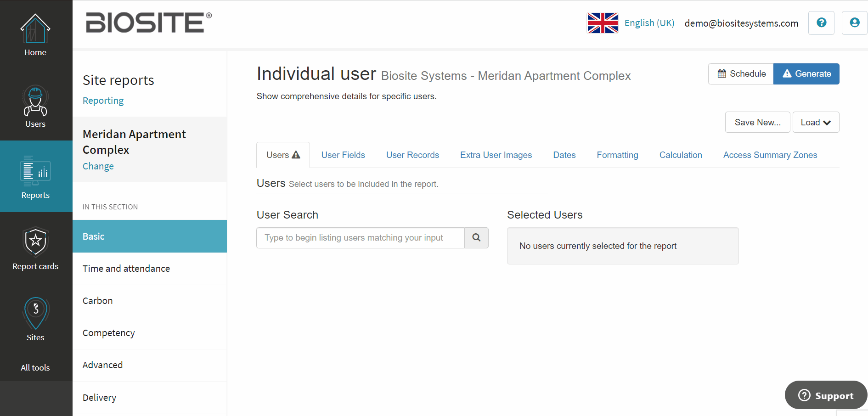This screenshot has height=416, width=868.
Task: Open the Advanced section
Action: (x=150, y=365)
